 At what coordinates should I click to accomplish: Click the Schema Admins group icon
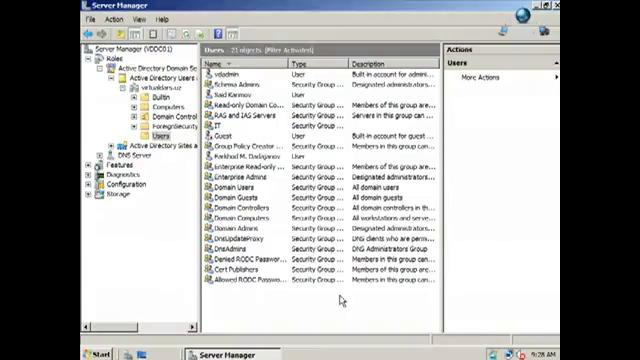[209, 84]
